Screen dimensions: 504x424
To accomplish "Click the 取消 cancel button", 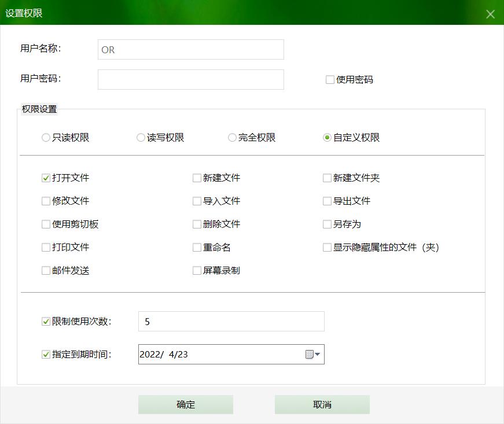I will point(322,404).
